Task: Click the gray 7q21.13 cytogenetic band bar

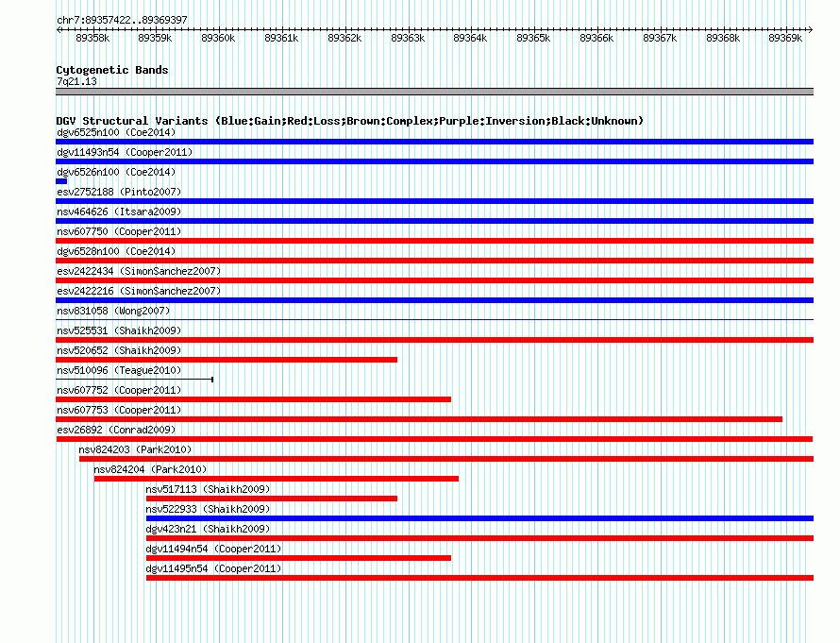Action: [434, 92]
